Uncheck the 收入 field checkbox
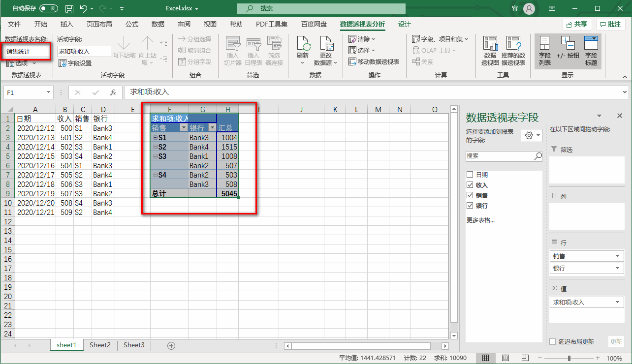The width and height of the screenshot is (632, 364). tap(470, 185)
